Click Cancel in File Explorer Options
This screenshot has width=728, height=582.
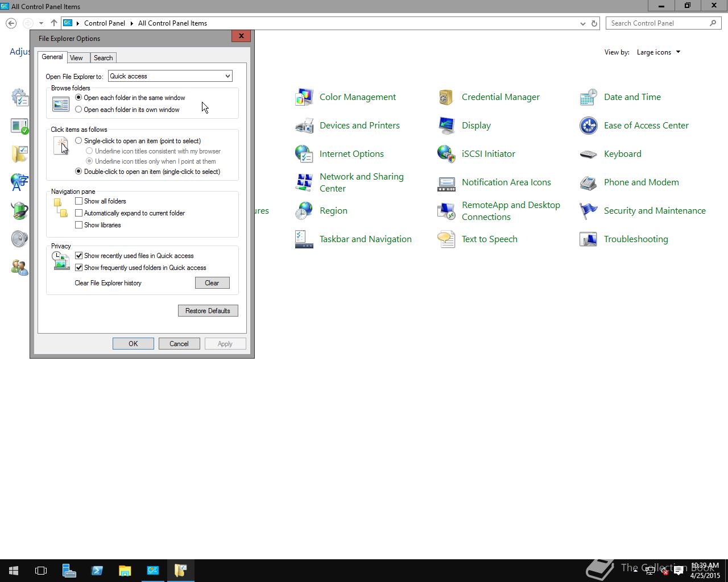[x=179, y=344]
